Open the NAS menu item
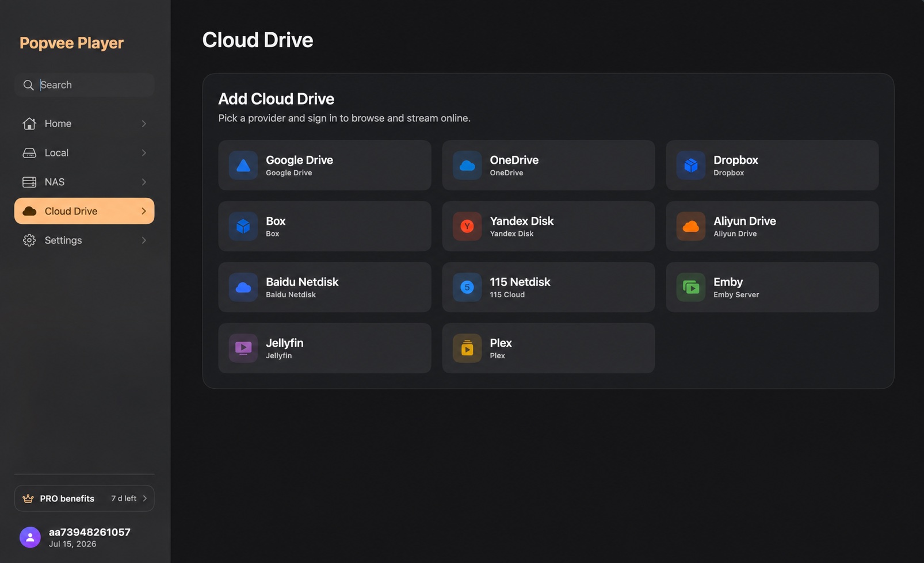This screenshot has width=924, height=563. click(x=85, y=182)
